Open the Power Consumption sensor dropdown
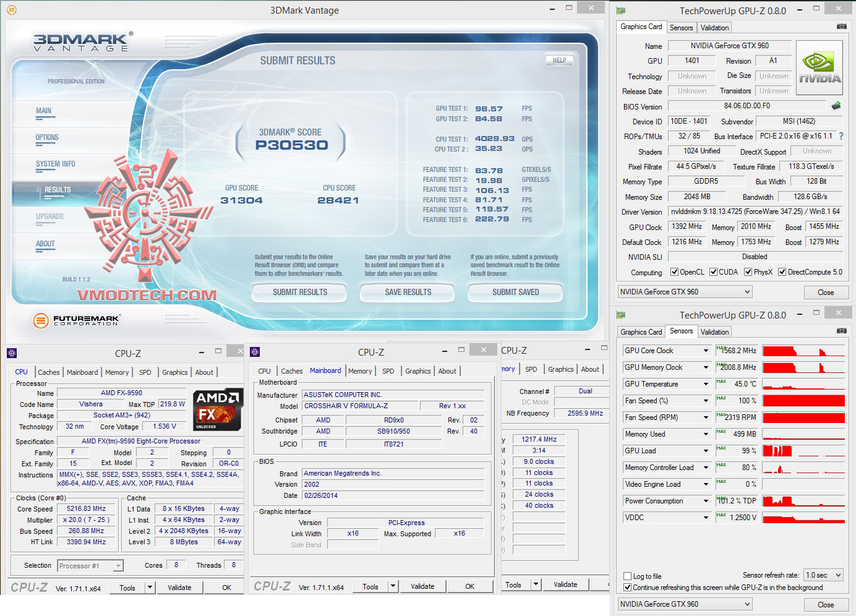856x616 pixels. click(706, 501)
